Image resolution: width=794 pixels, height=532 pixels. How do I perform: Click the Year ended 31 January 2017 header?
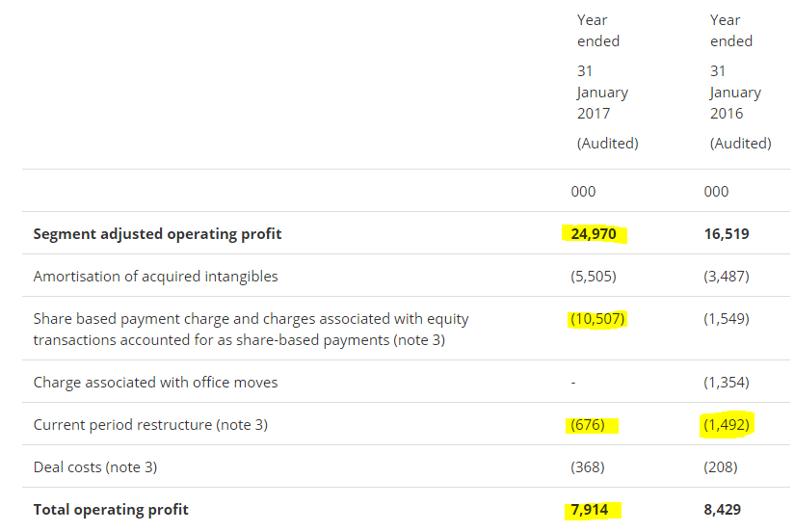tap(608, 82)
